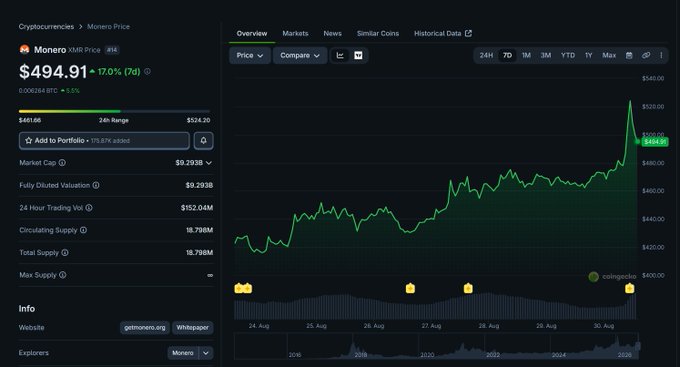The width and height of the screenshot is (680, 367).
Task: Click the 0.006264 BTC value
Action: pos(38,91)
